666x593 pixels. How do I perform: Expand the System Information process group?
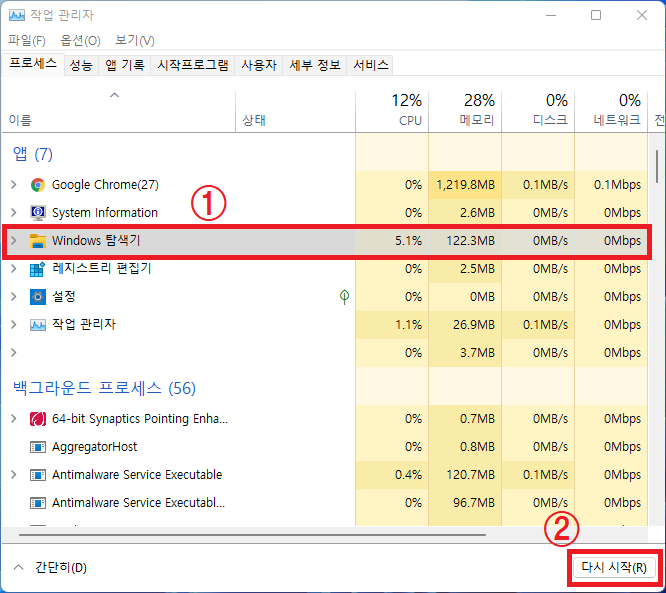(x=14, y=213)
